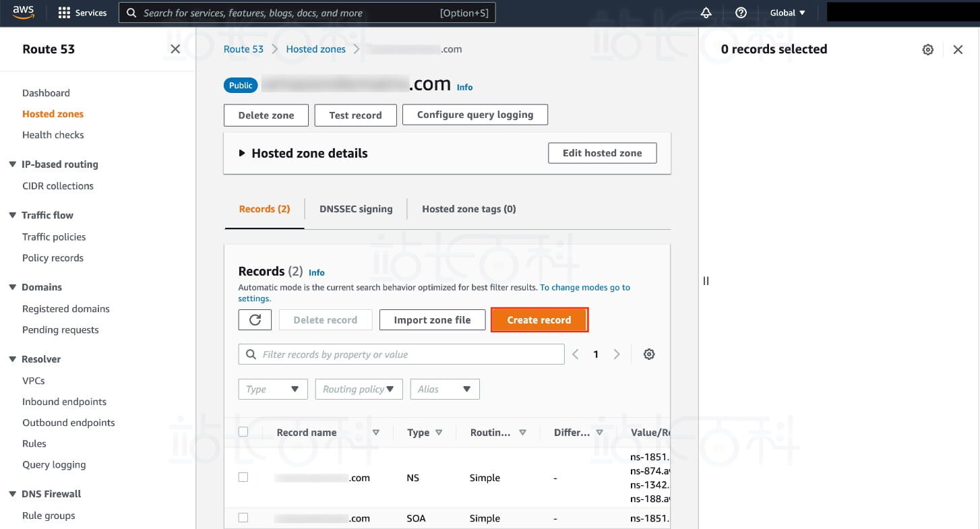Open Query logging in the sidebar
Screen dimensions: 980x529
tap(54, 464)
